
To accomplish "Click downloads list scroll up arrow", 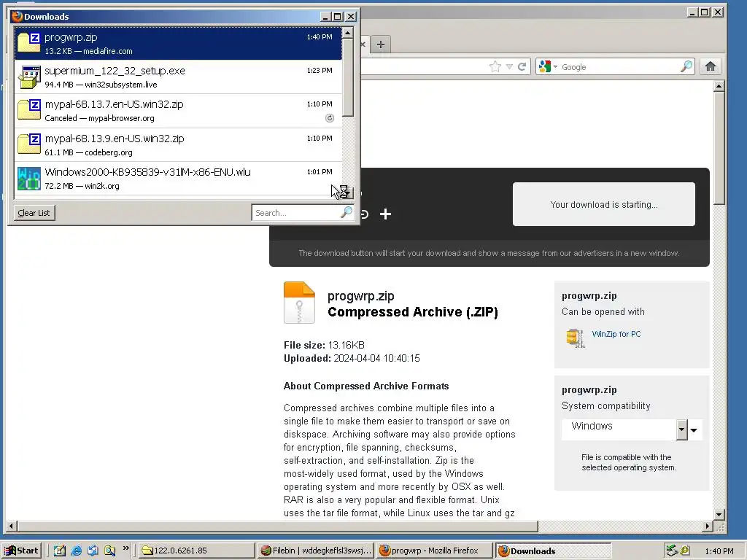I will click(348, 33).
